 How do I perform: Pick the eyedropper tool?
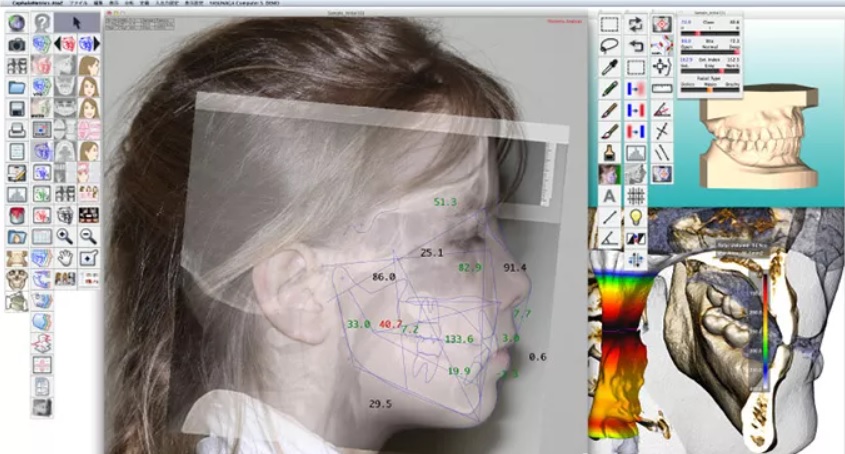tap(609, 67)
